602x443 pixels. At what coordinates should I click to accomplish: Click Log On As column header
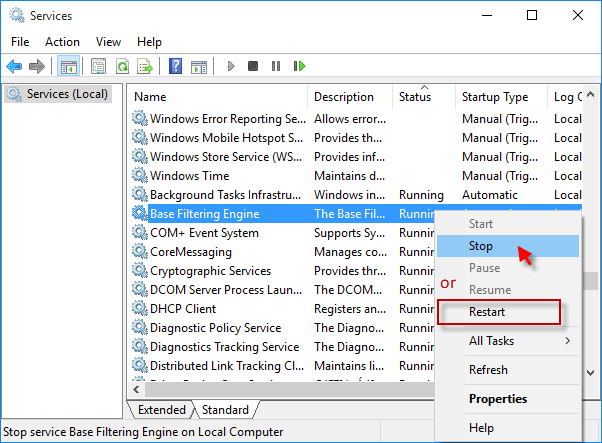pyautogui.click(x=565, y=97)
